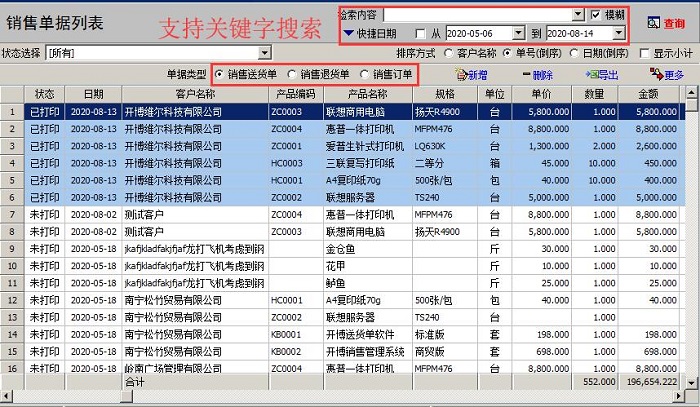Click 惠普一体打印机 in row 2

click(360, 129)
